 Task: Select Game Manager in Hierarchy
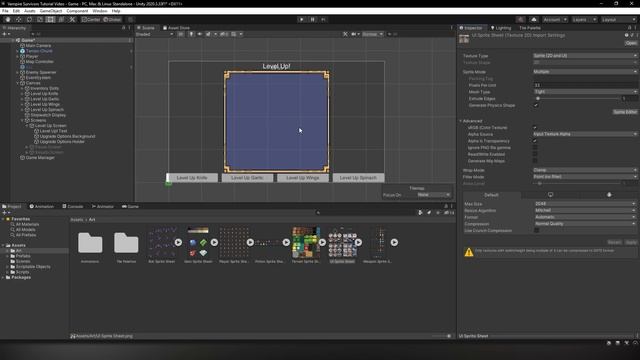pyautogui.click(x=40, y=158)
